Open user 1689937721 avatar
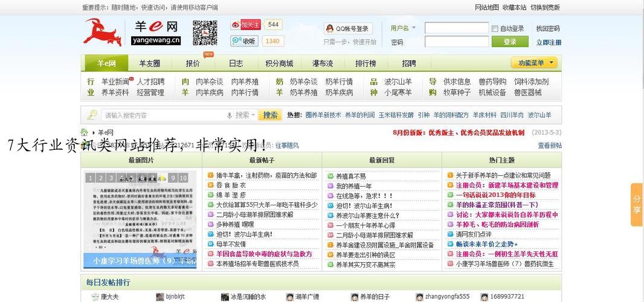 485,297
